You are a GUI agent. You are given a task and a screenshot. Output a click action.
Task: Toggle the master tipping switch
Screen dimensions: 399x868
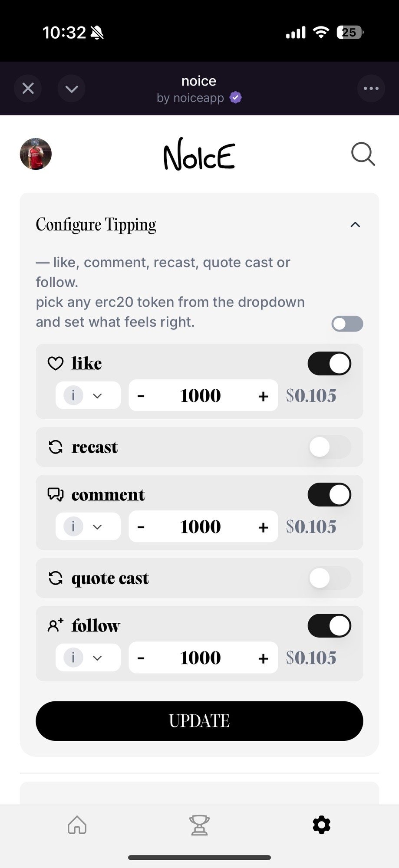(x=347, y=324)
